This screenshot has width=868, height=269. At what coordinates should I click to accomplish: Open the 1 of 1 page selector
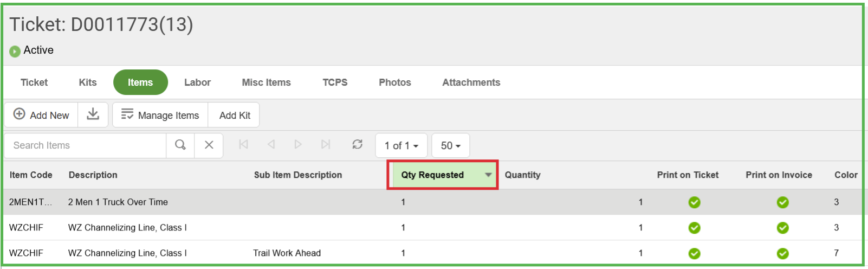(401, 145)
